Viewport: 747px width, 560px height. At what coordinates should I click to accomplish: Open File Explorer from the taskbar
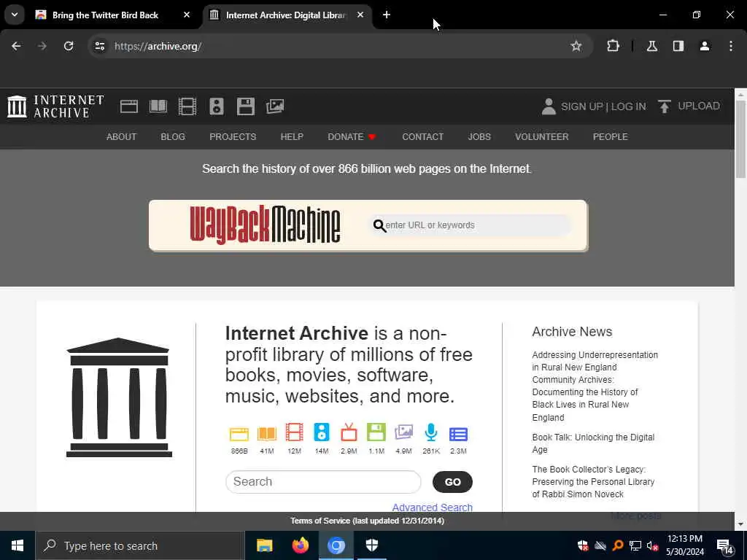pyautogui.click(x=264, y=545)
